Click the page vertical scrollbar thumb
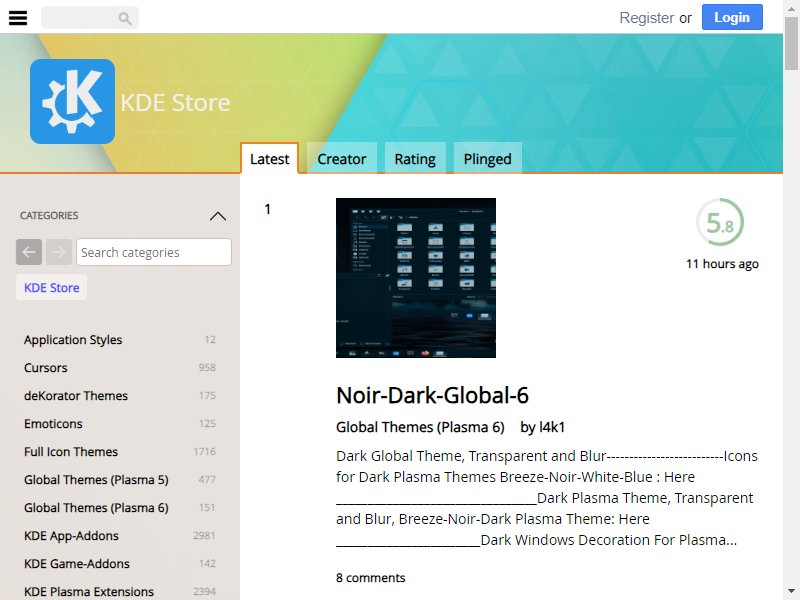This screenshot has height=600, width=800. (x=791, y=42)
